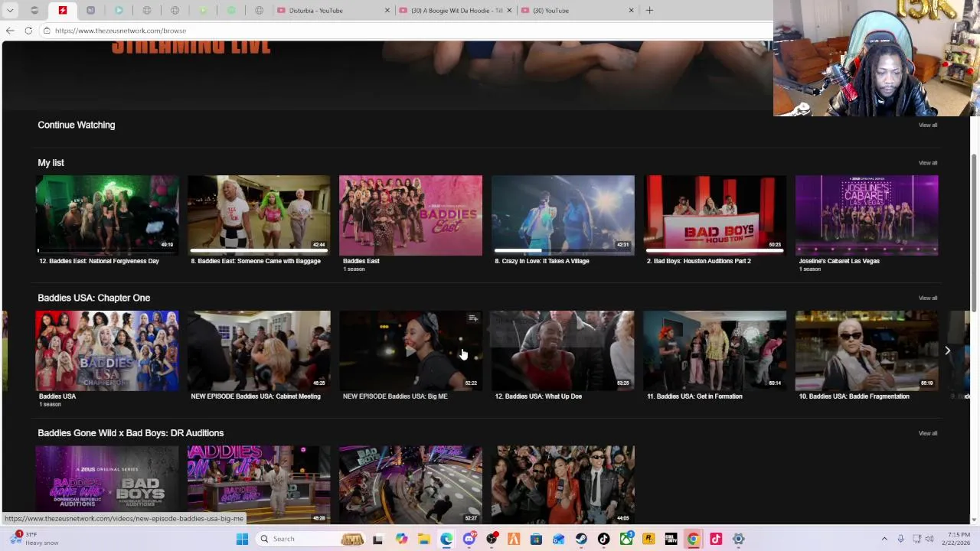Screen dimensions: 980x551
Task: Click the site info icon beside URL
Action: click(47, 31)
